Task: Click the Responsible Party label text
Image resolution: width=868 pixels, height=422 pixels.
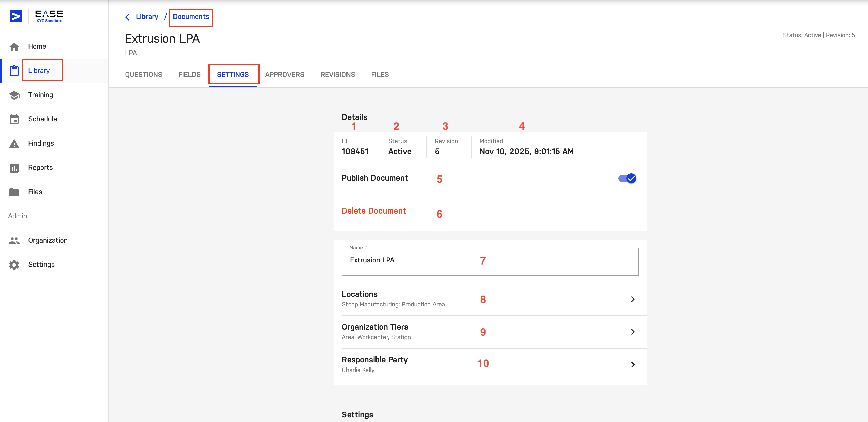Action: (375, 360)
